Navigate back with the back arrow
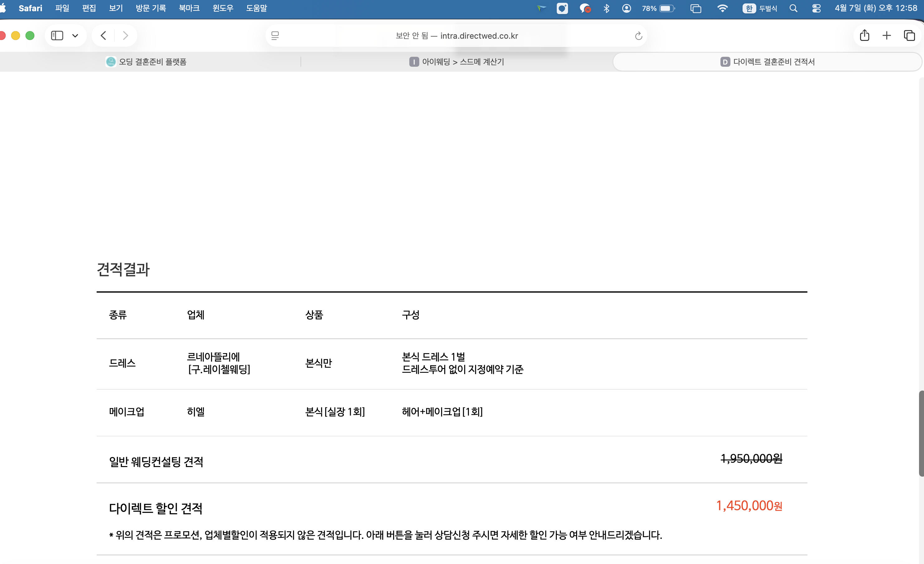The image size is (924, 564). (x=103, y=35)
